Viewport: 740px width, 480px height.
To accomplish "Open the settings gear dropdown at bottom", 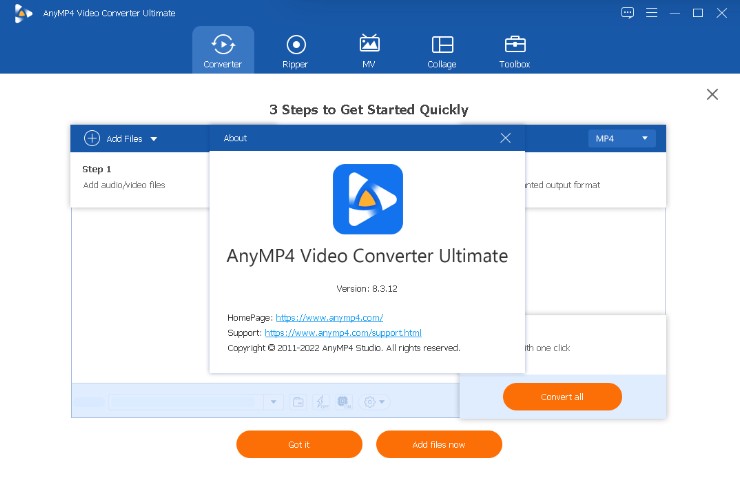I will (x=375, y=402).
